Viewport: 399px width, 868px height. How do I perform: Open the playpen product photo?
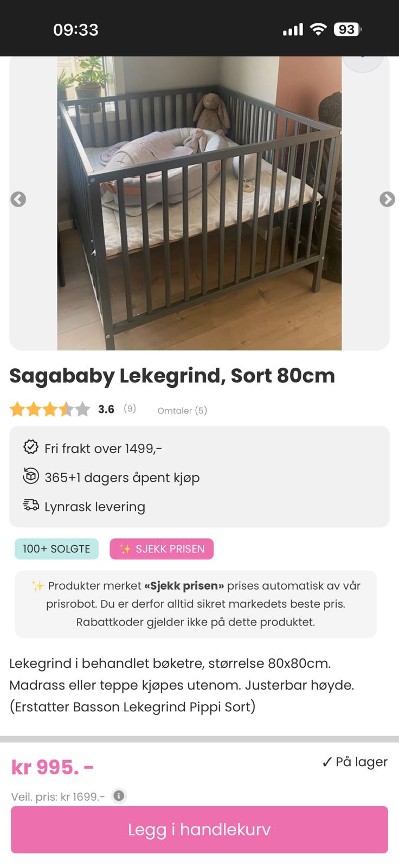200,203
